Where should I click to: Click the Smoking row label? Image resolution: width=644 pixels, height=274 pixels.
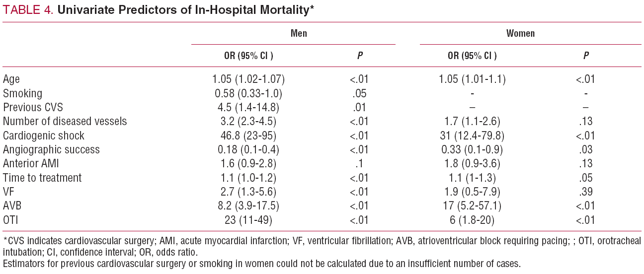[x=22, y=93]
